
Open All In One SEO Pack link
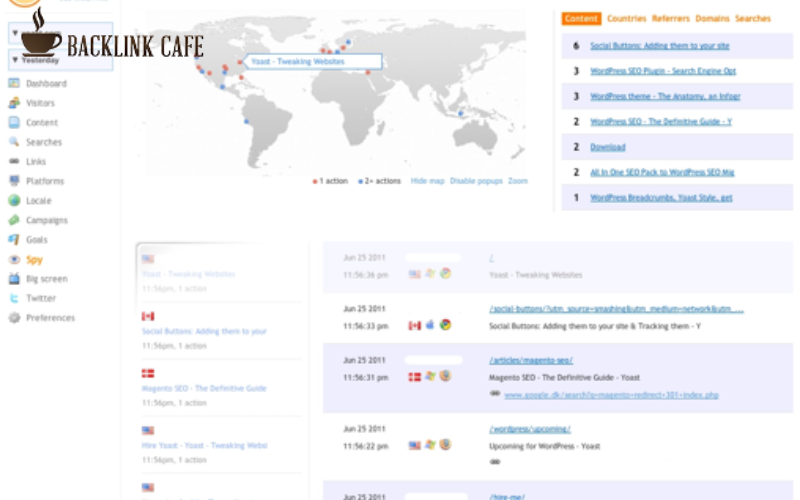coord(662,172)
